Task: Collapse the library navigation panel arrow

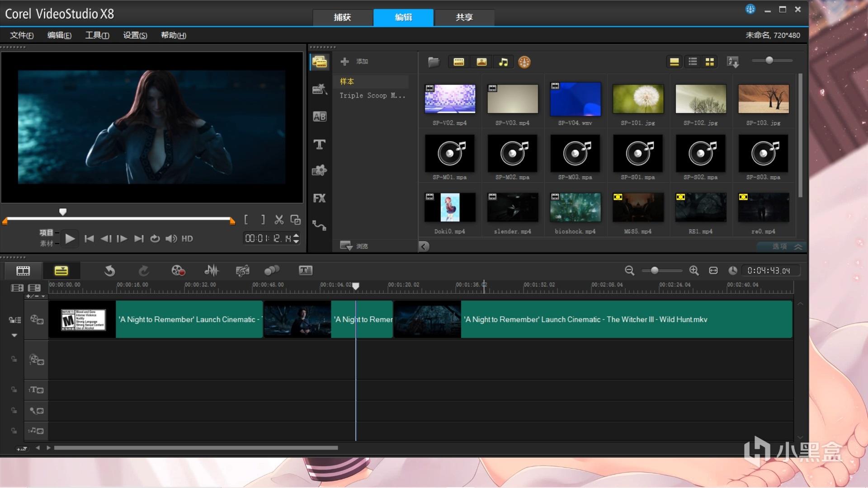Action: point(424,246)
